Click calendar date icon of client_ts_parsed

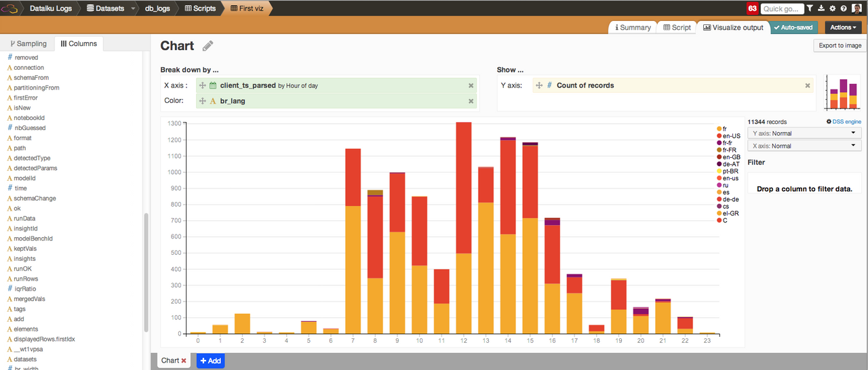[213, 85]
